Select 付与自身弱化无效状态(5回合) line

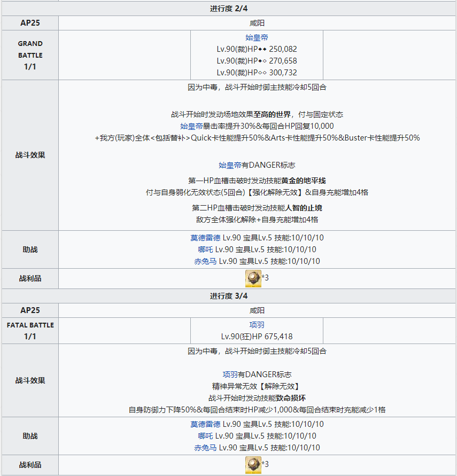click(257, 192)
